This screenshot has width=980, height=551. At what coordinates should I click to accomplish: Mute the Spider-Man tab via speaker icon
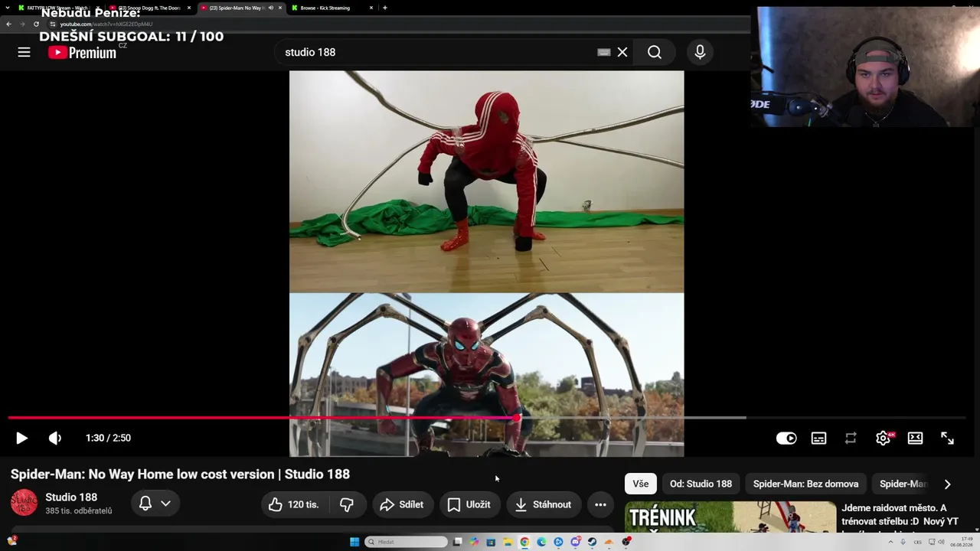270,8
